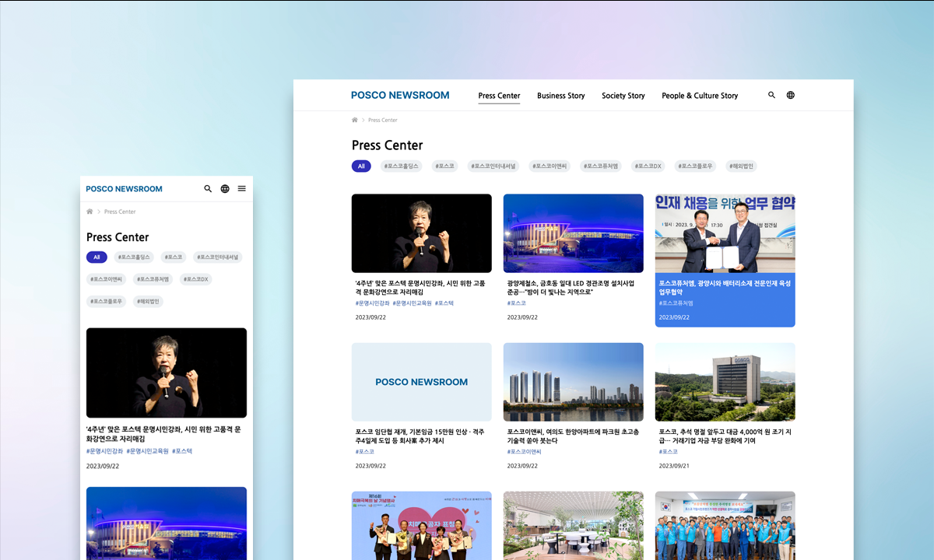
Task: Click 2023/09/21 date on headquarters article
Action: (674, 466)
